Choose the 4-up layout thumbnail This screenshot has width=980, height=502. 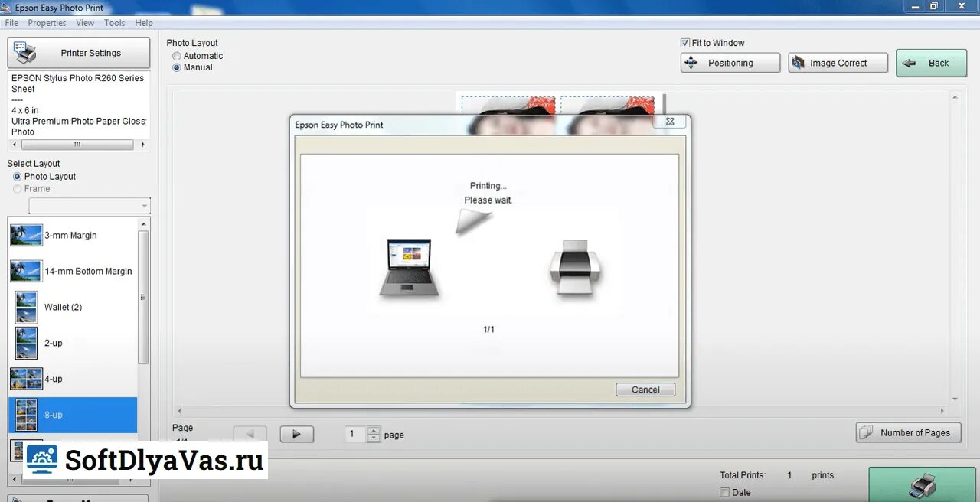tap(26, 379)
